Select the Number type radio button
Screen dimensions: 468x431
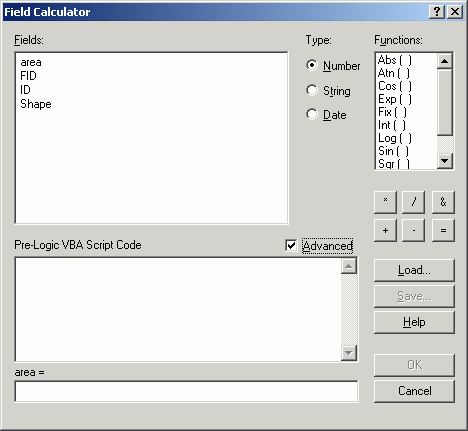point(312,65)
